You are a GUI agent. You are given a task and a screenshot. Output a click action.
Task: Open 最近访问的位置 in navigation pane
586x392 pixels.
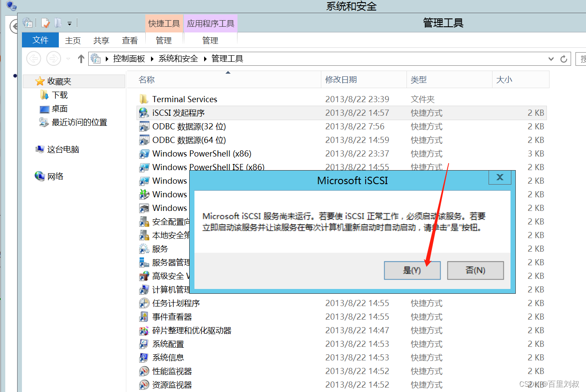pos(79,122)
